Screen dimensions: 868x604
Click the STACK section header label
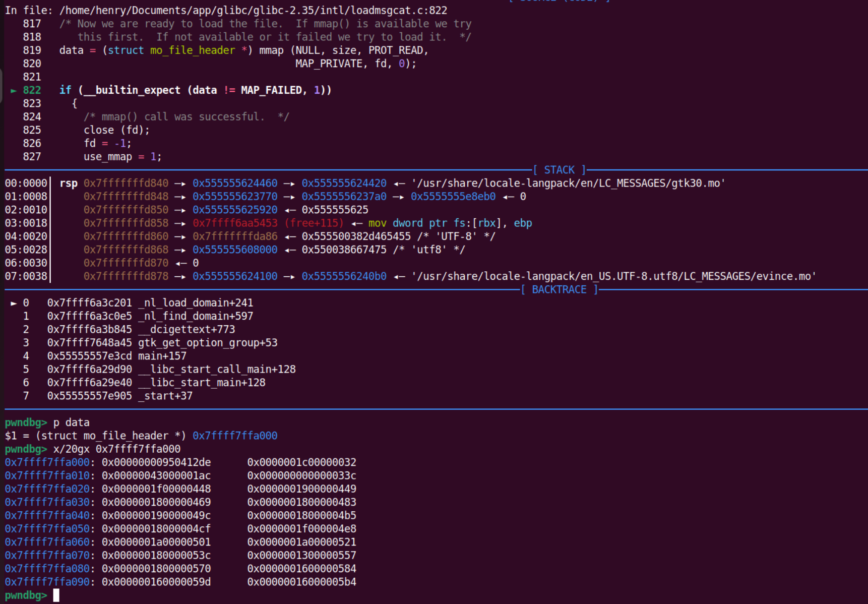click(559, 170)
